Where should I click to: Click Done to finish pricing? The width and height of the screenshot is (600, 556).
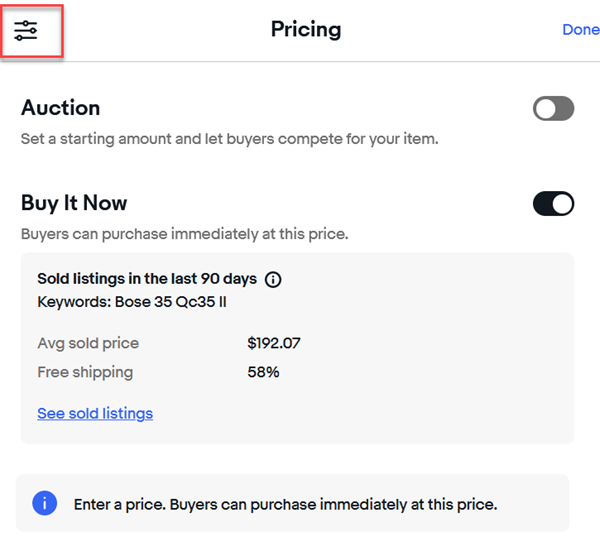(x=580, y=30)
